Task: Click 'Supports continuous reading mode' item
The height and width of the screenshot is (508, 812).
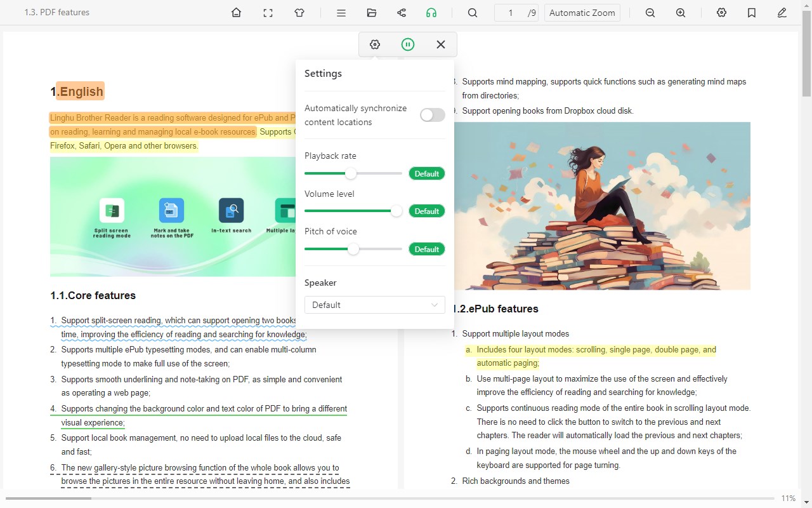Action: point(613,422)
